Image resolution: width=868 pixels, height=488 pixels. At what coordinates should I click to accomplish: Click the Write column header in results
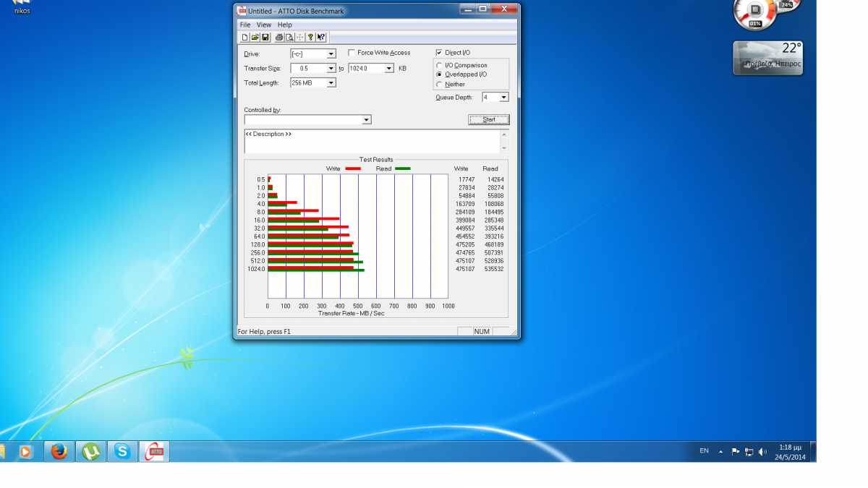(461, 168)
